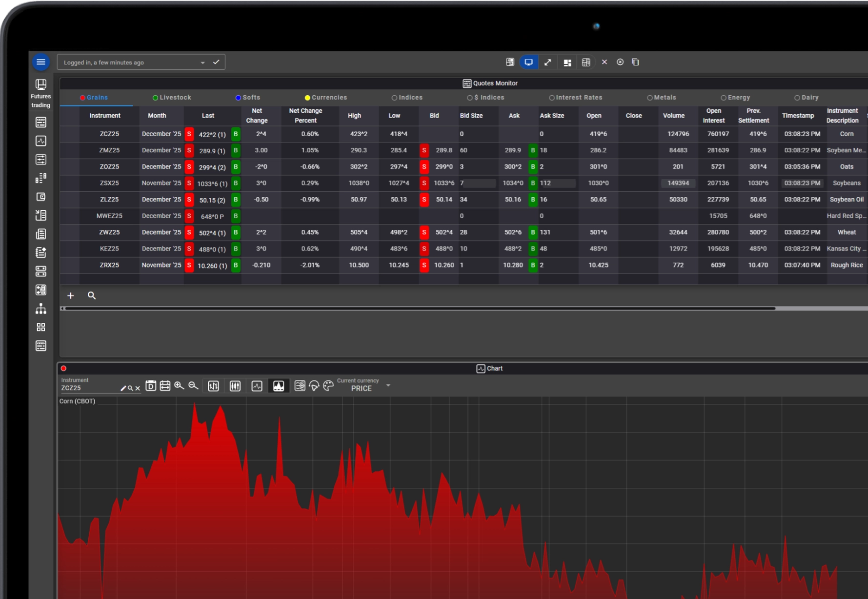Switch chart to candlestick style

235,386
